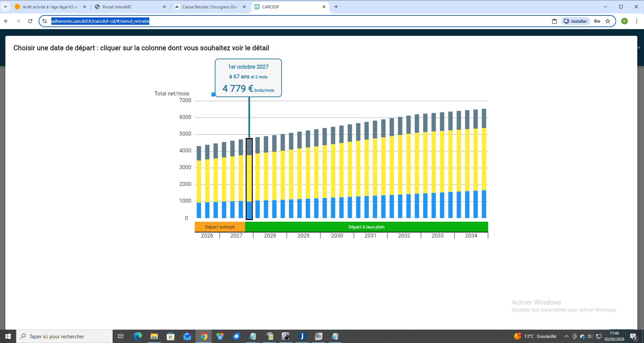Switch to the Portail InterAMC tab
The image size is (644, 343).
coord(117,7)
